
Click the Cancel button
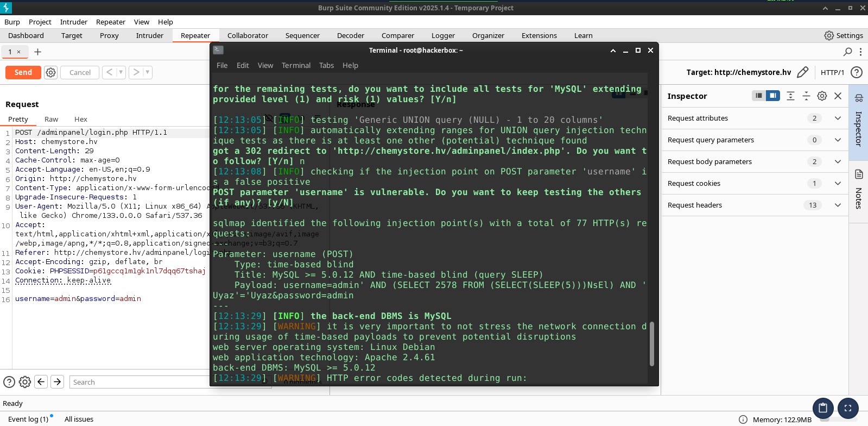click(80, 72)
